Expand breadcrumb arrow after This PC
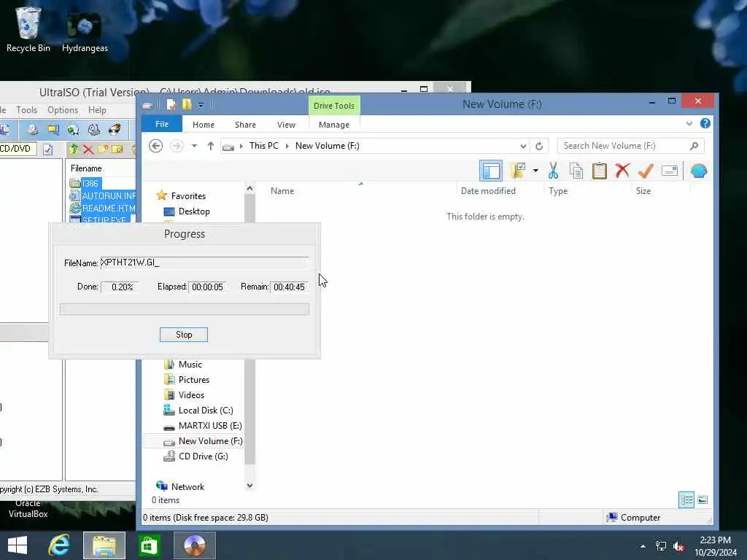The width and height of the screenshot is (747, 560). 287,146
